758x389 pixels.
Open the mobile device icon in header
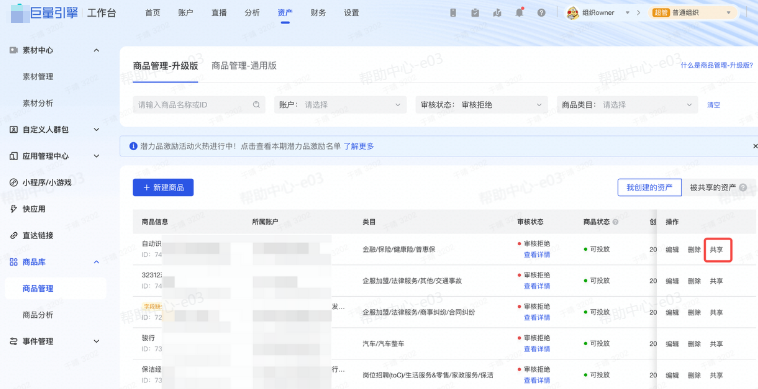click(453, 13)
